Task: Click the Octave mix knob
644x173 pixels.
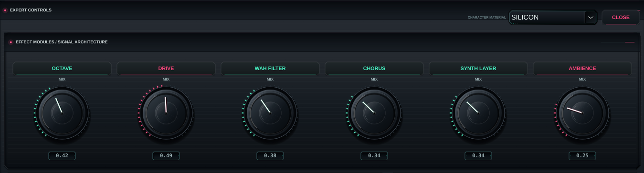Action: [62, 113]
